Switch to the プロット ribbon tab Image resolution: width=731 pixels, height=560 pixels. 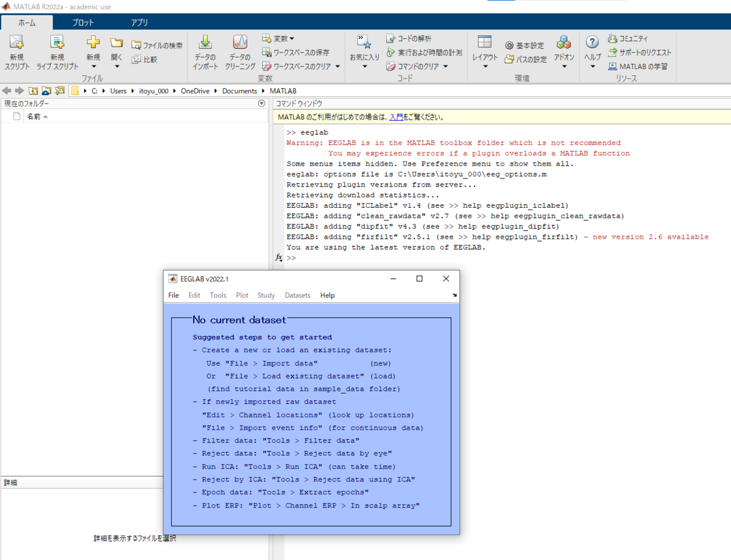point(83,23)
